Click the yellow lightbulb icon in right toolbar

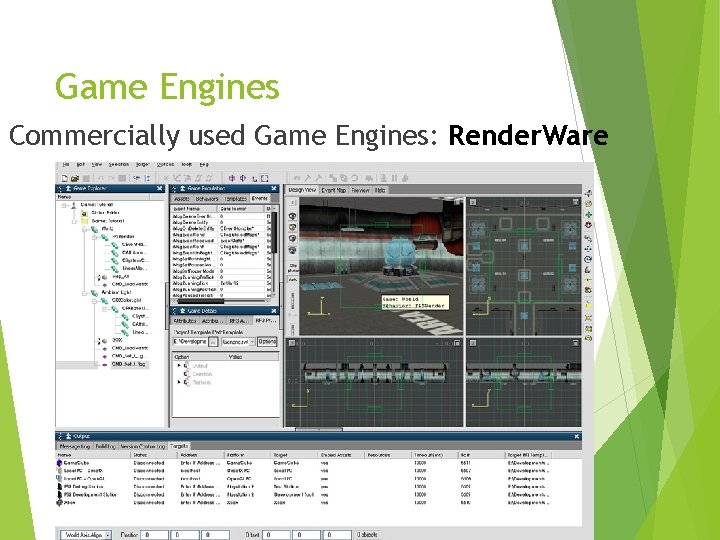588,305
